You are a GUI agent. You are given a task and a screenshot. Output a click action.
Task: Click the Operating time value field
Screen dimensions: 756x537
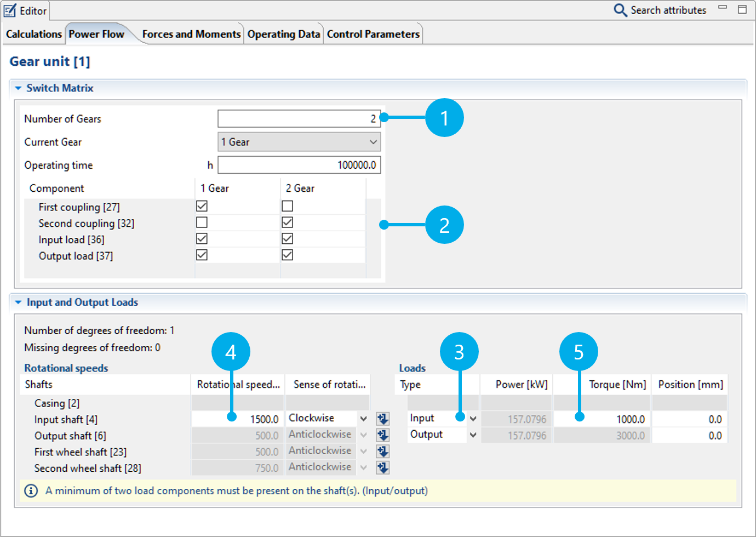[299, 165]
